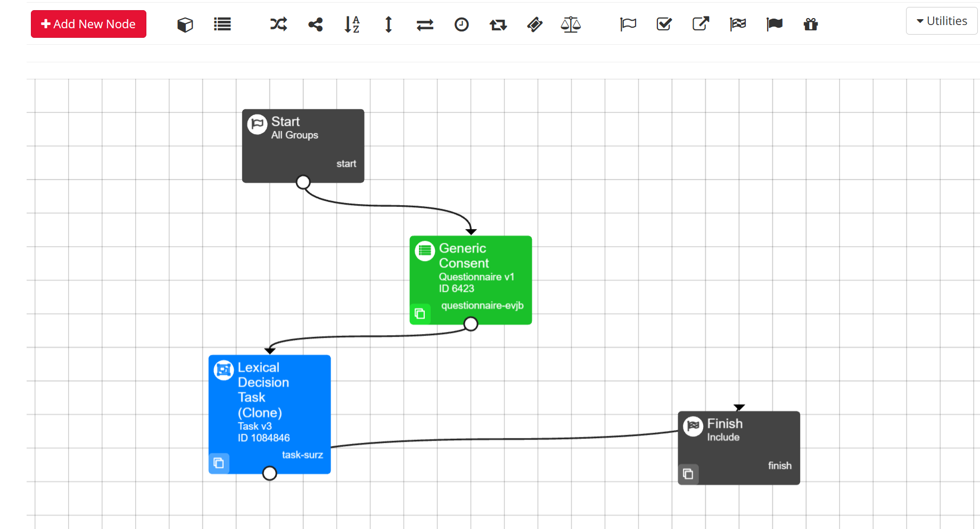The height and width of the screenshot is (529, 980).
Task: Click the share-shaped Branch icon
Action: (315, 25)
